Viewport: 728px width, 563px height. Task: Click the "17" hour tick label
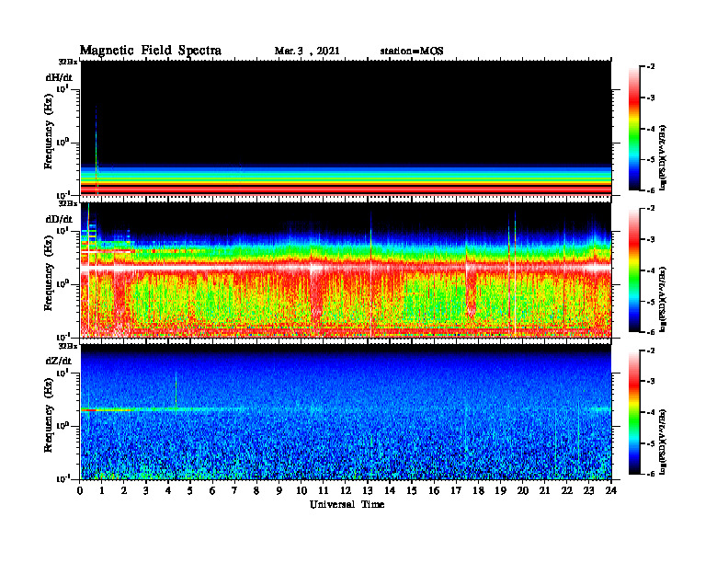click(456, 490)
